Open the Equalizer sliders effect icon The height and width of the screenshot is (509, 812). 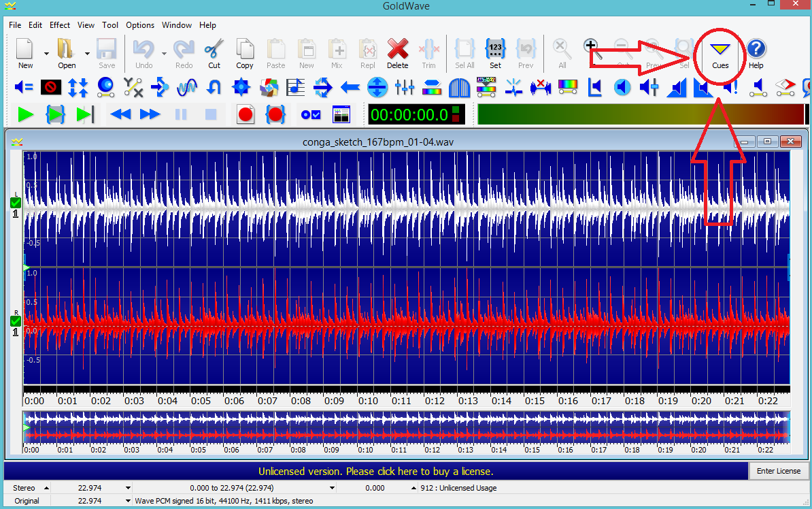click(405, 87)
